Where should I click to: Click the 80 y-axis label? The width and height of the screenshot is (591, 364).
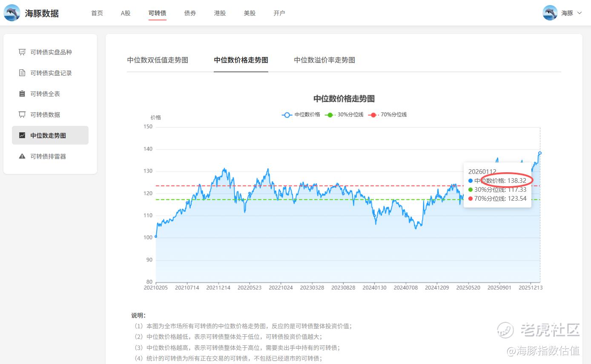point(149,282)
